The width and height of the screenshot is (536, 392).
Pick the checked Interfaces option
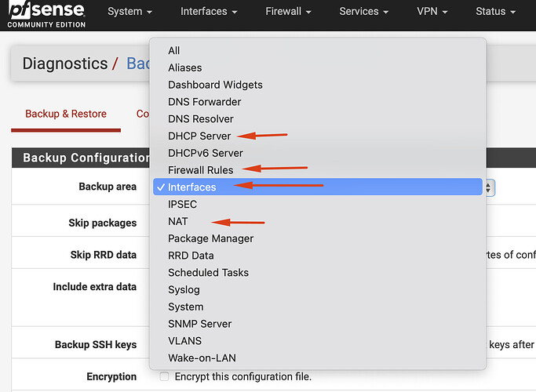coord(191,187)
